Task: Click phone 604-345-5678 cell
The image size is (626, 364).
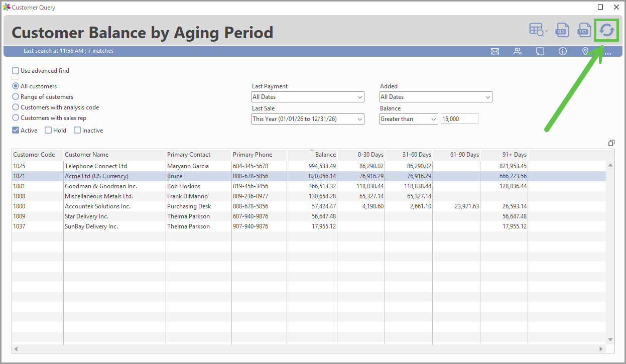Action: pyautogui.click(x=259, y=166)
